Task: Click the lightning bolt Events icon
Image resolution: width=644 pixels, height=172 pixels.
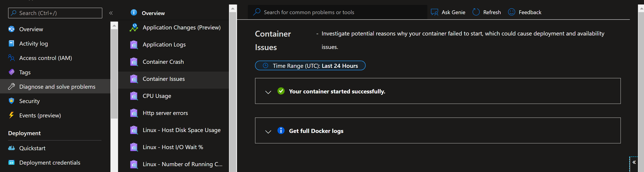Action: tap(11, 115)
